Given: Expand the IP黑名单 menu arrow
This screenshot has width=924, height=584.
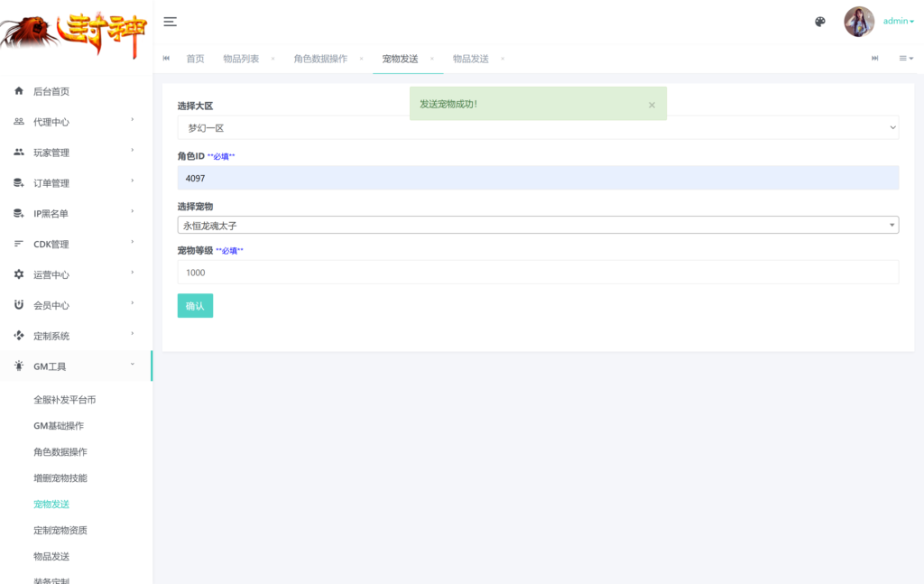Looking at the screenshot, I should (132, 211).
